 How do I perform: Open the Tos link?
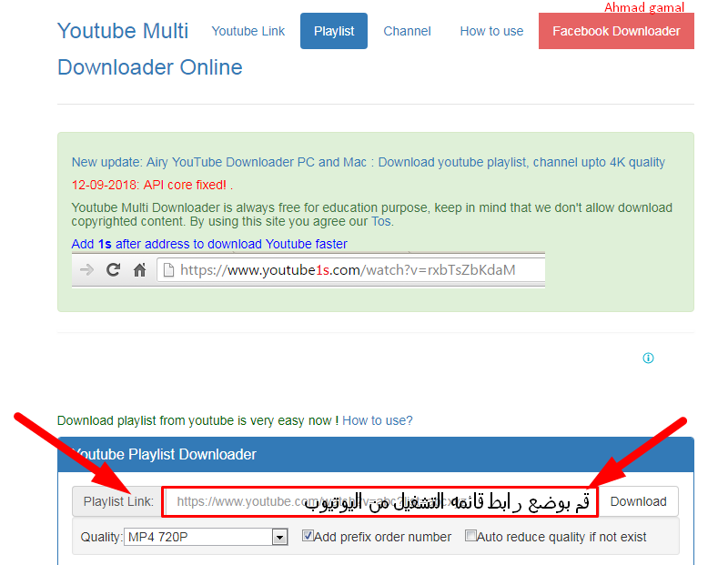pos(381,221)
